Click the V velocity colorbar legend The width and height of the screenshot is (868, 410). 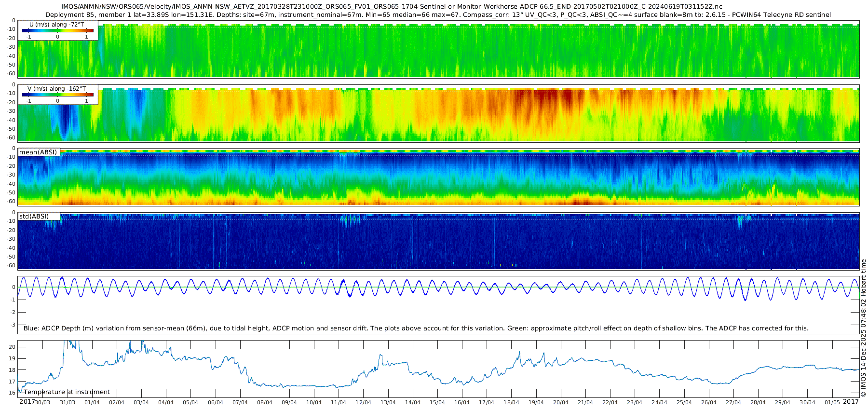(58, 95)
